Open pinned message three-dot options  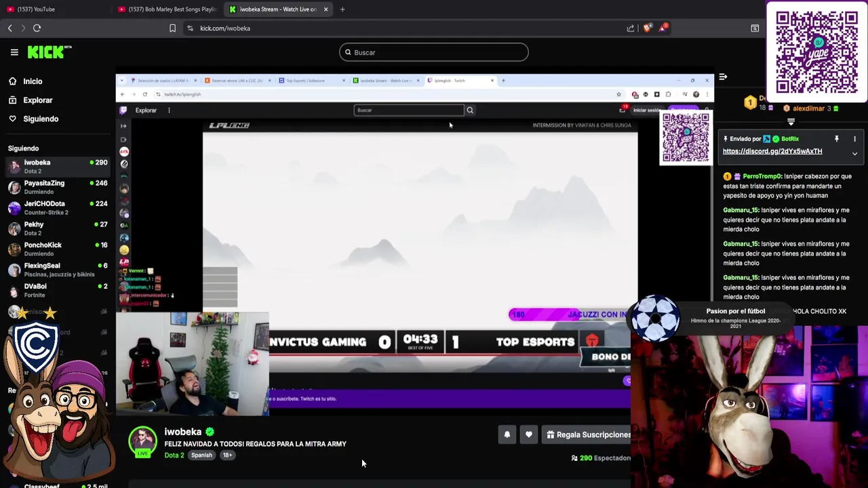(854, 139)
